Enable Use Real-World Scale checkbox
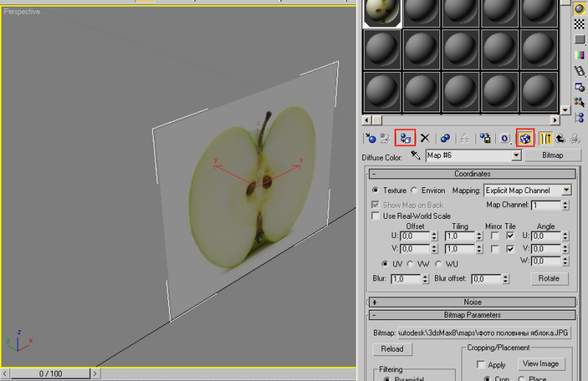 pos(376,216)
